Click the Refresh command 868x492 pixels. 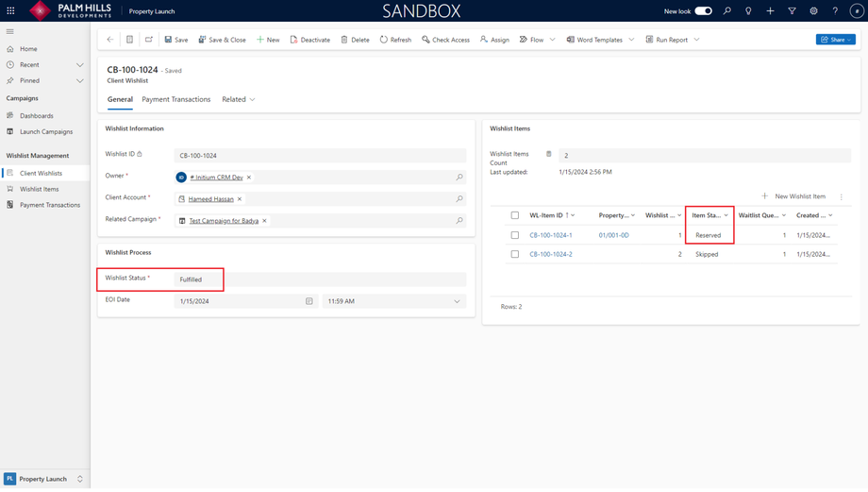(x=395, y=40)
